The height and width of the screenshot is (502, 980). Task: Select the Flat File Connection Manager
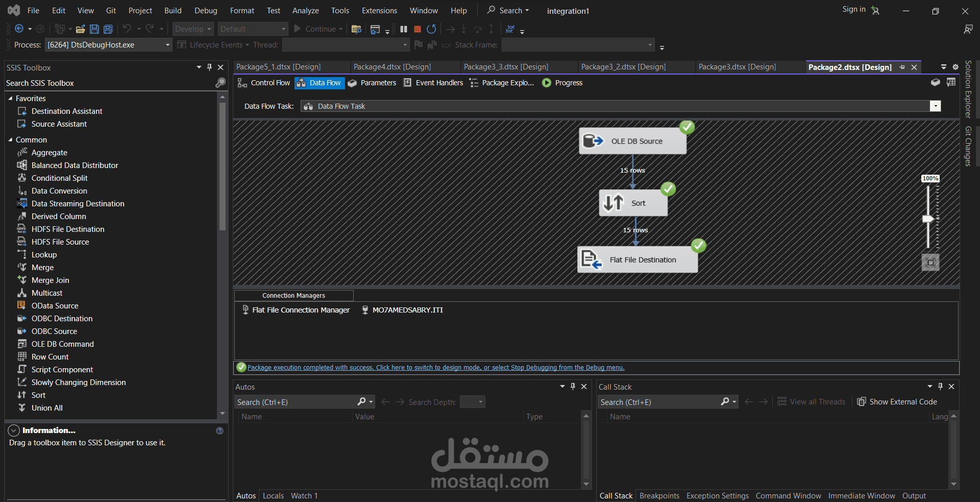[x=296, y=310]
